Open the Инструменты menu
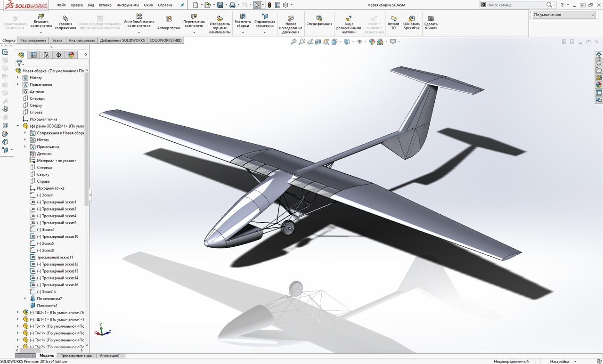The height and width of the screenshot is (364, 603). [127, 5]
